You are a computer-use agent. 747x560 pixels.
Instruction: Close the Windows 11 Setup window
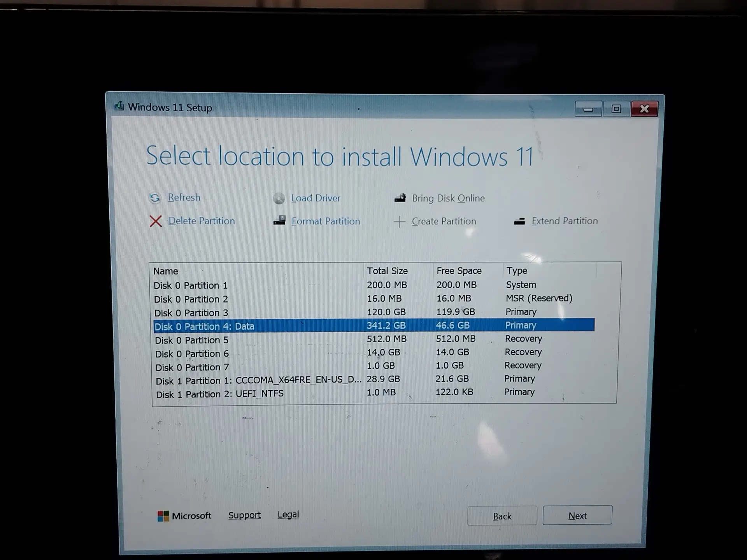click(x=644, y=109)
